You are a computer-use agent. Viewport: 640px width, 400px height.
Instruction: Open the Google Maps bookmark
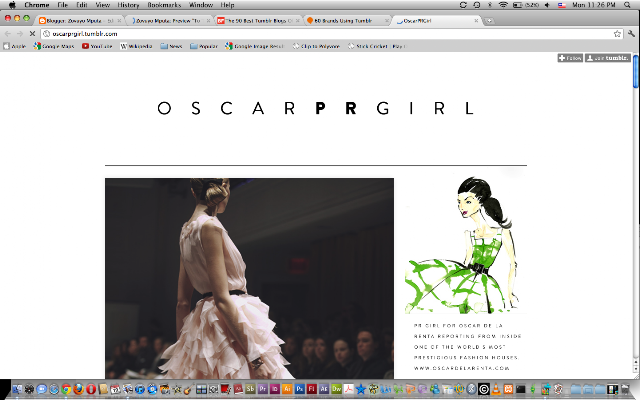[54, 46]
